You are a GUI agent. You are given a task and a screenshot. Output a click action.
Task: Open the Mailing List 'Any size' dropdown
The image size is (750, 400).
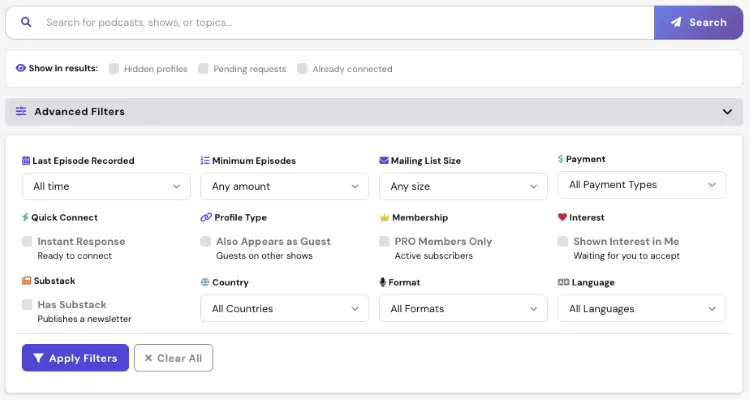click(x=463, y=186)
